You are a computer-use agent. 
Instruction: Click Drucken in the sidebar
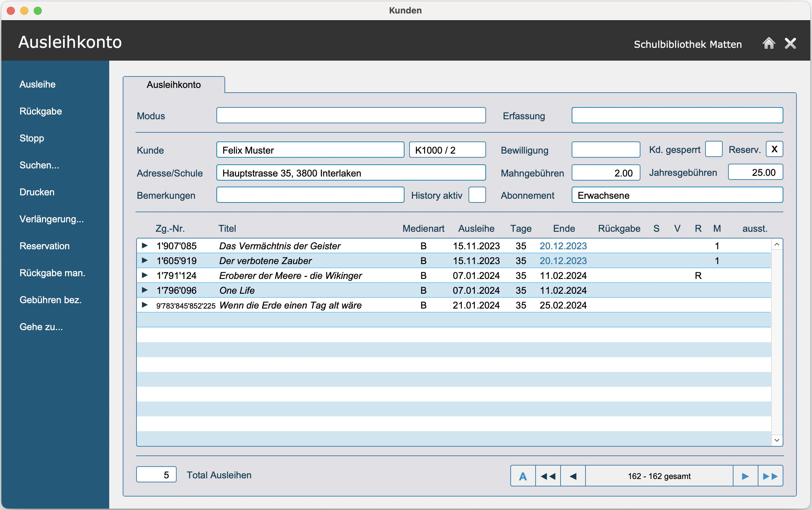tap(37, 192)
